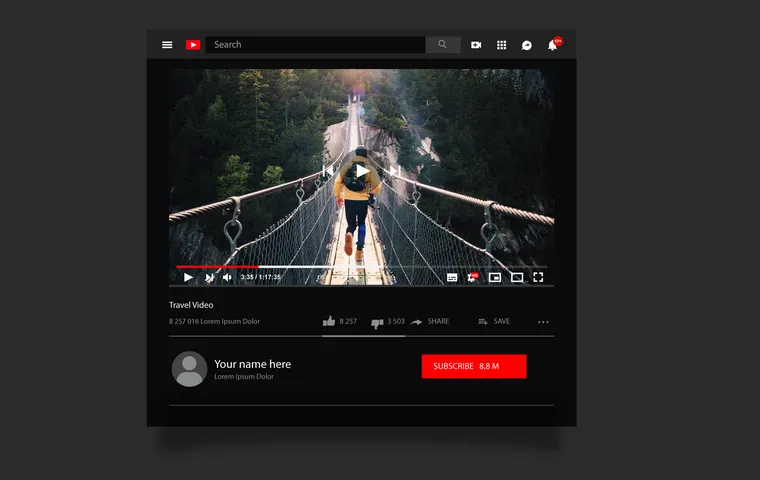Screen dimensions: 760x480
Task: Open the hamburger menu in header
Action: [167, 45]
